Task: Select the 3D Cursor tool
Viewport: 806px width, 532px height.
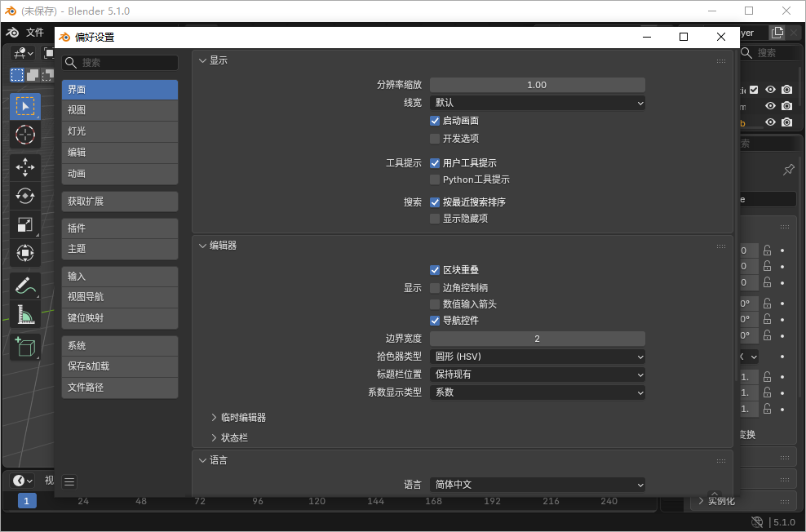Action: [x=24, y=135]
